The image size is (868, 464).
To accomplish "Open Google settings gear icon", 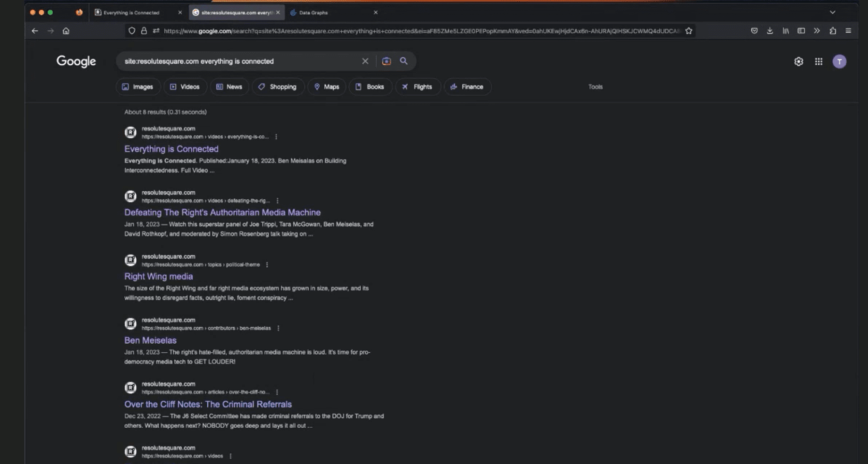I will (798, 61).
